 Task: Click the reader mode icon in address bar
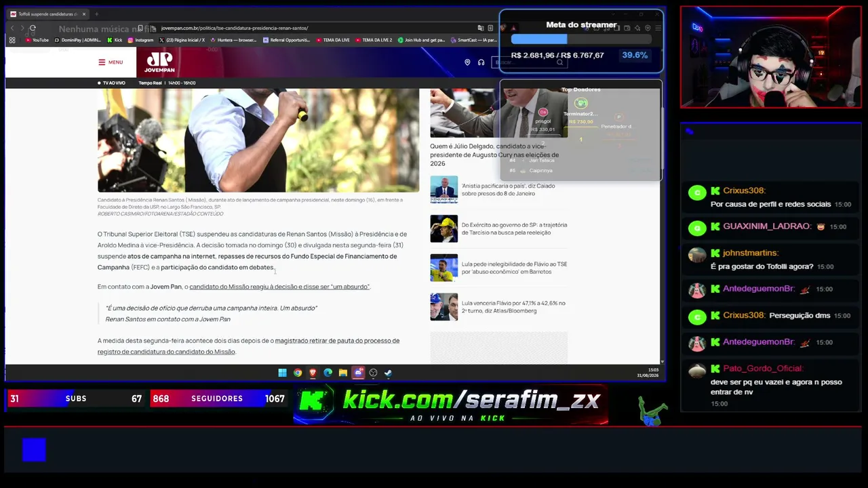[x=490, y=28]
